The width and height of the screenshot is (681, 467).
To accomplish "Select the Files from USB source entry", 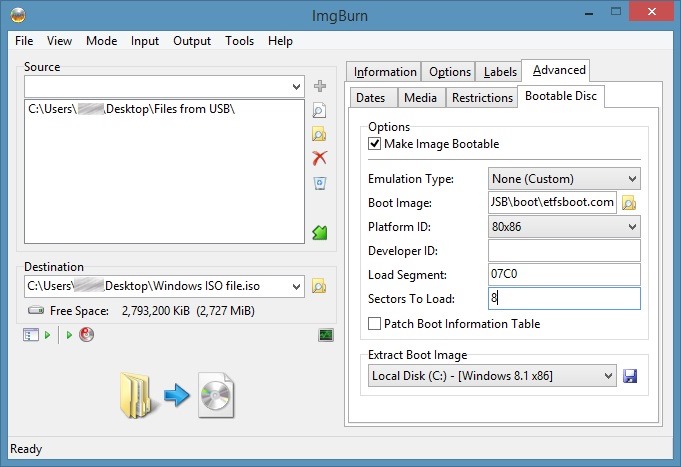I will 132,109.
